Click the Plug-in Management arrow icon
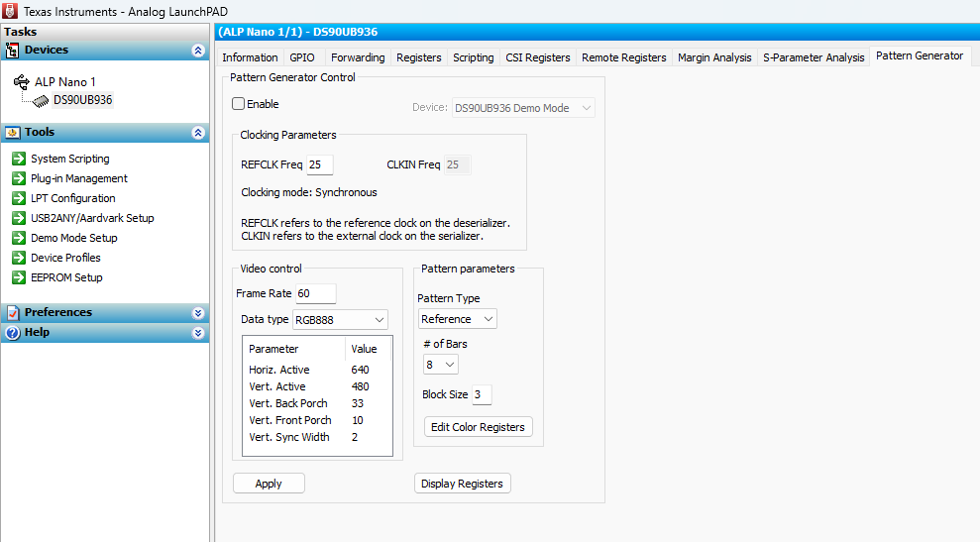 coord(18,178)
